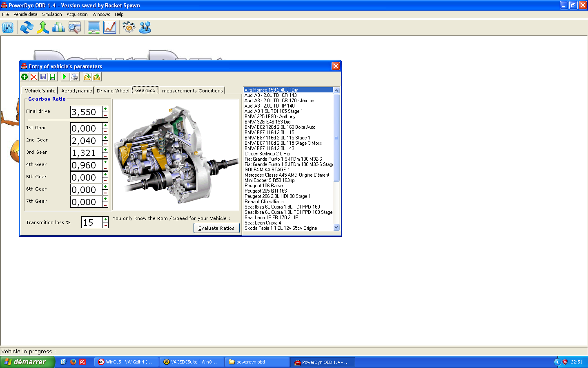This screenshot has width=588, height=368.
Task: Print vehicle parameters via printer icon
Action: 75,77
